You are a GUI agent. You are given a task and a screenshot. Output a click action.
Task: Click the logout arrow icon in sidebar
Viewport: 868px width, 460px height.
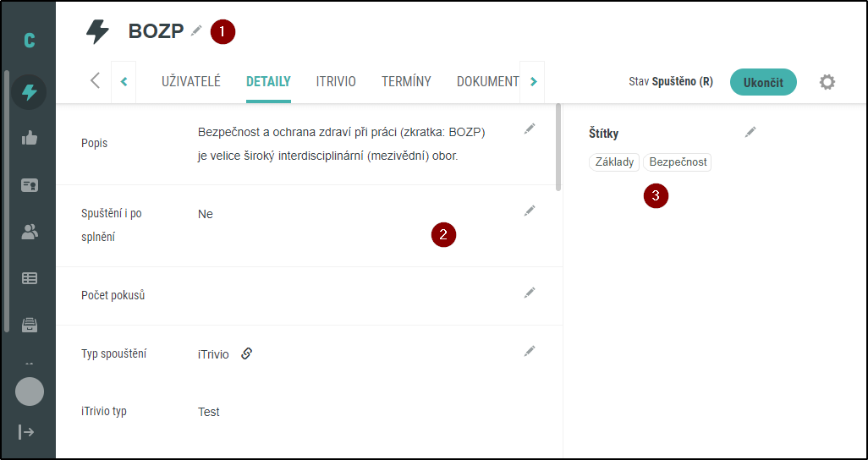pos(26,432)
